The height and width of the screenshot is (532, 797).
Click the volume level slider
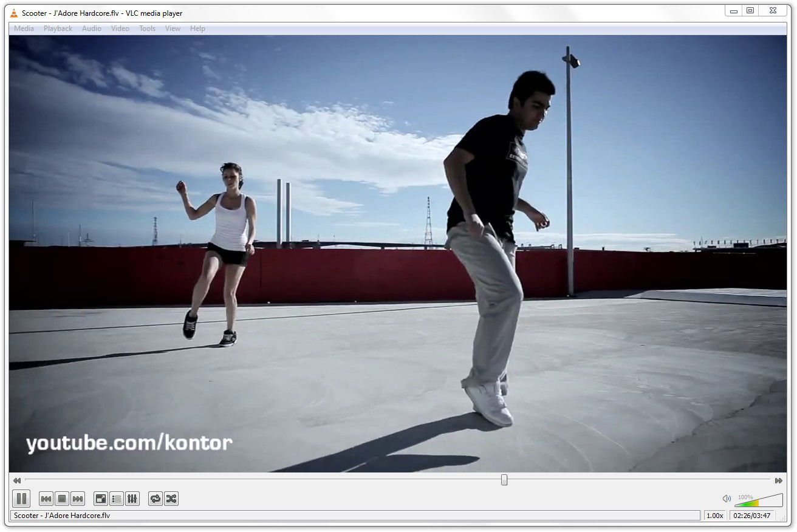coord(758,500)
